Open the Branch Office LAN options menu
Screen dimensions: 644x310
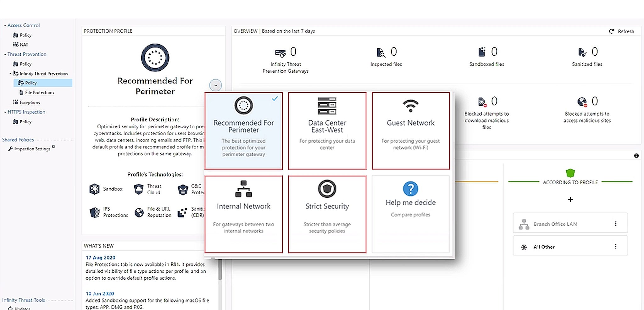pyautogui.click(x=616, y=224)
